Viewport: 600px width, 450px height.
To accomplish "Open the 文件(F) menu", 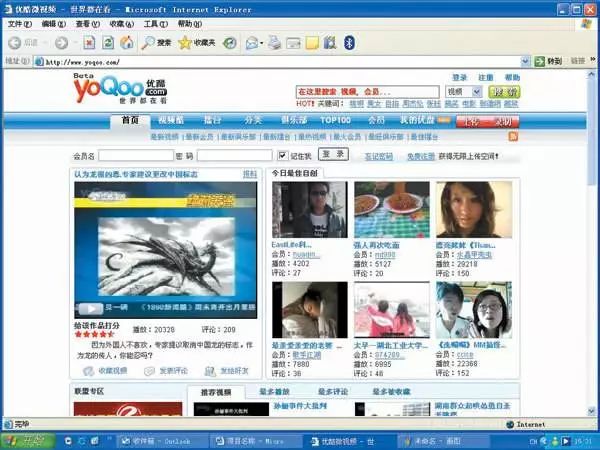I will 20,24.
